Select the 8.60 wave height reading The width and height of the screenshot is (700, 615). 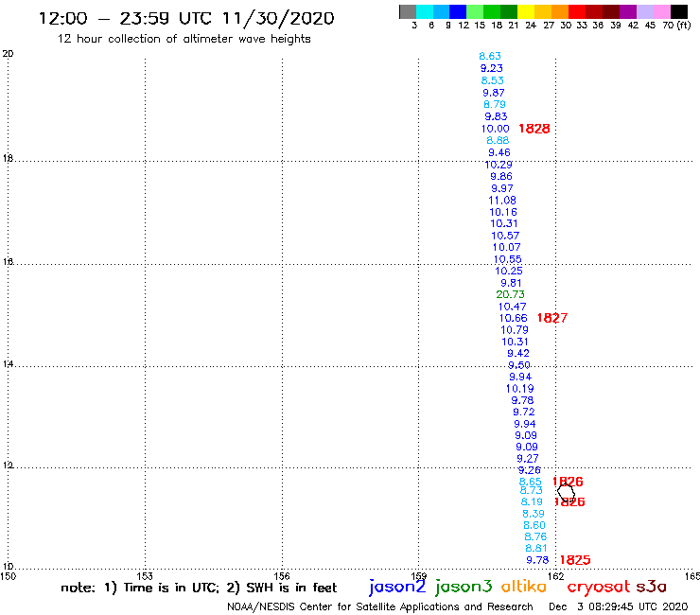534,526
